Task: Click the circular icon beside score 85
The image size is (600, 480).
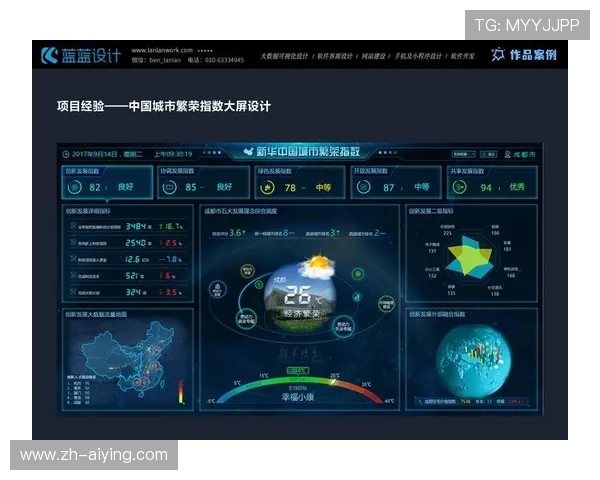Action: tap(169, 187)
